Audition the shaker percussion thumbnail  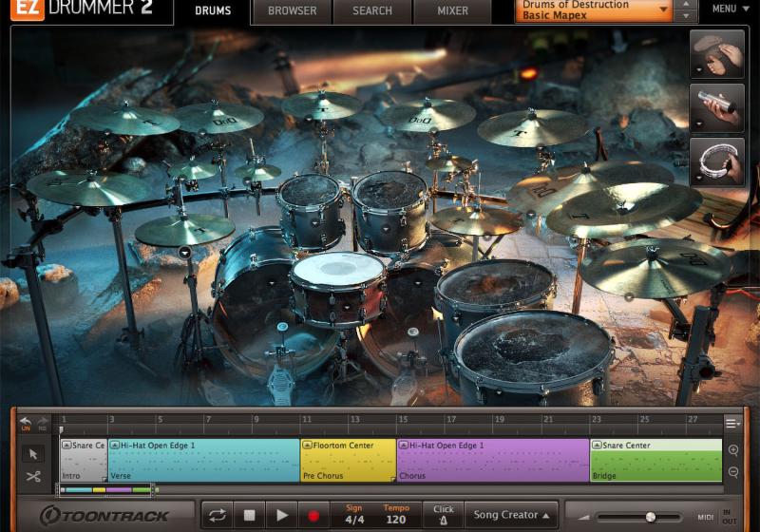coord(717,108)
